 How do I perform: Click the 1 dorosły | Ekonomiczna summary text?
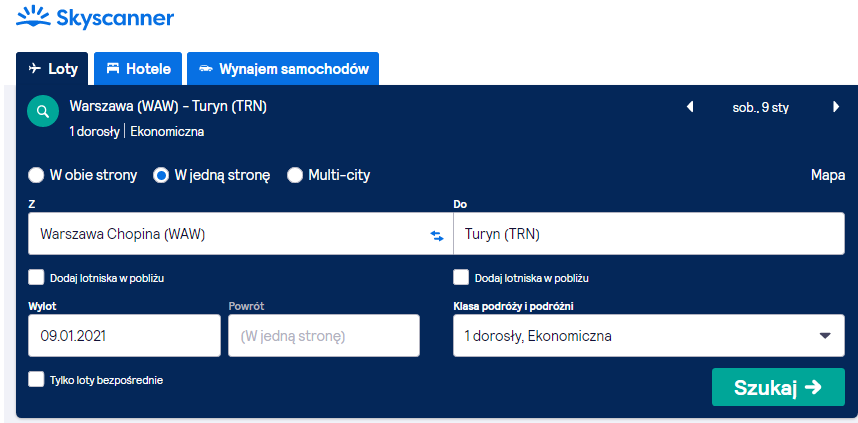[x=137, y=132]
